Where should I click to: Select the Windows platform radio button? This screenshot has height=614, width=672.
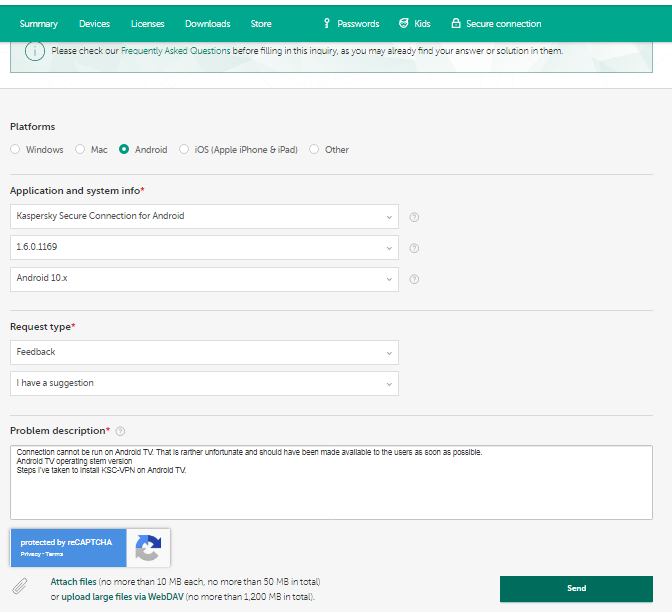click(x=15, y=149)
